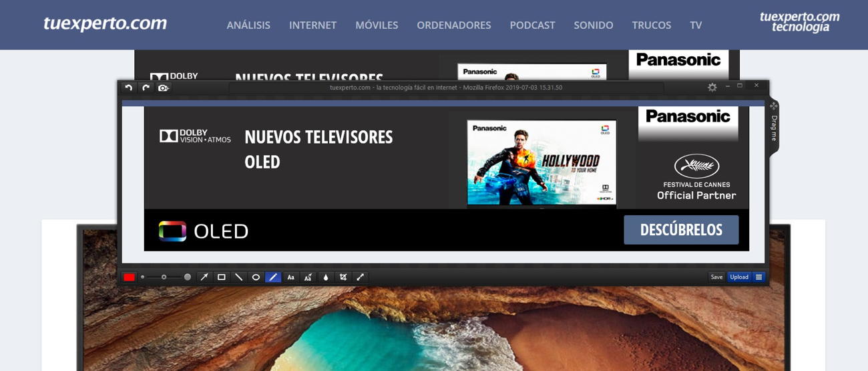Toggle the highlighted pen tool

[273, 277]
